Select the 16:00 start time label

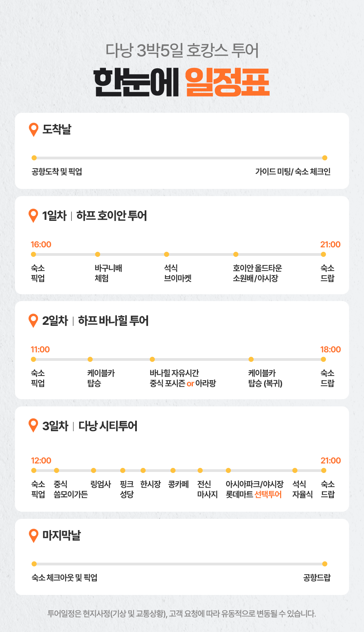tap(41, 245)
